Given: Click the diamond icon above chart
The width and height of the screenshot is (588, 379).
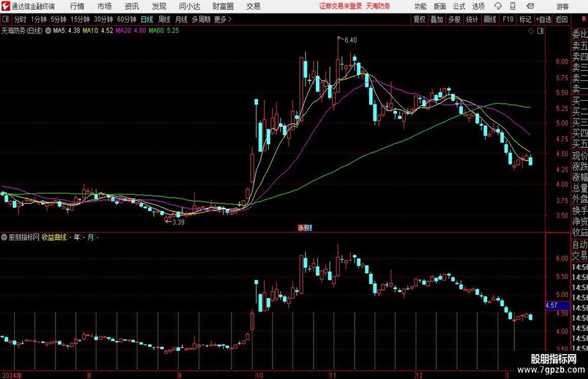Looking at the screenshot, I should point(531,31).
